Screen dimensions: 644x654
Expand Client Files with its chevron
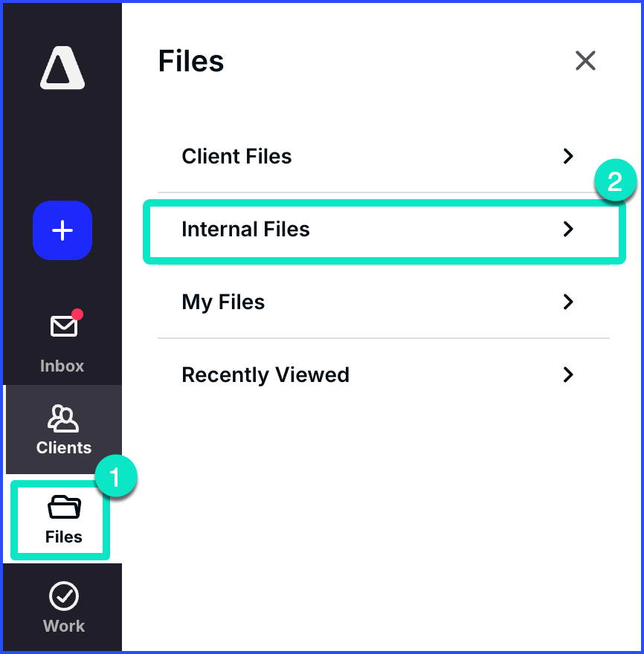click(x=568, y=156)
